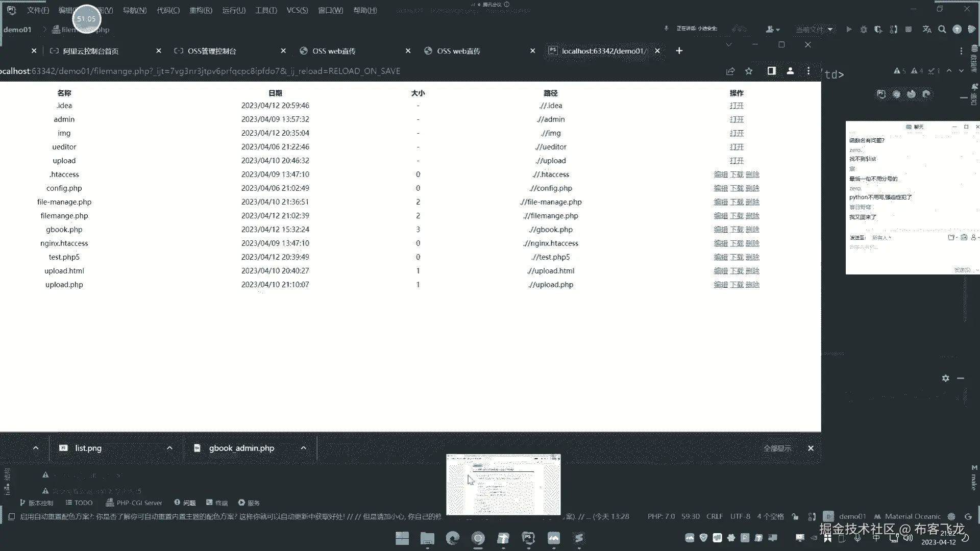Open the browser profile avatar icon
Viewport: 980px width, 551px height.
790,71
